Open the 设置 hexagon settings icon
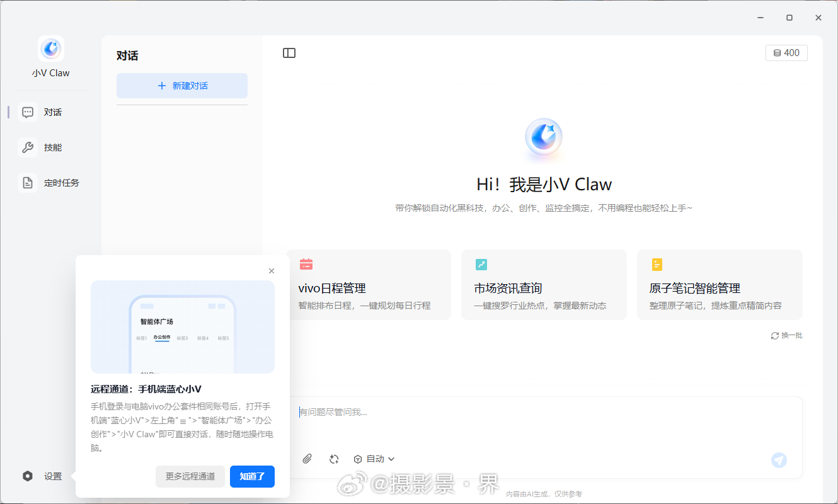 tap(28, 476)
